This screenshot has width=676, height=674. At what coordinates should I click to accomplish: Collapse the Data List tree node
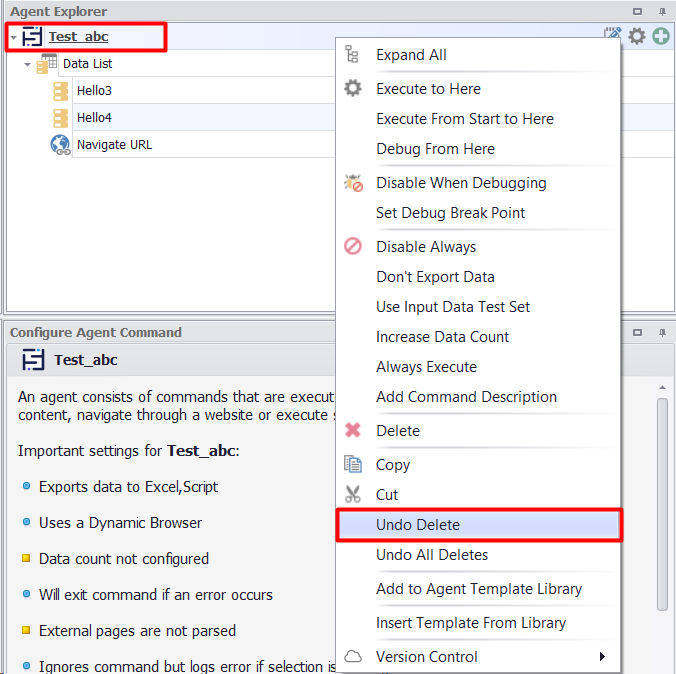[x=28, y=64]
